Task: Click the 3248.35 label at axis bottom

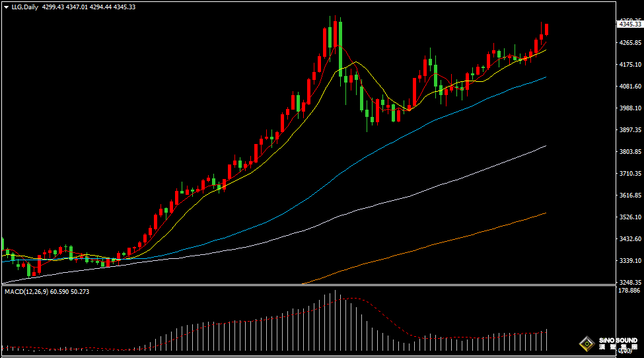Action: click(x=629, y=282)
